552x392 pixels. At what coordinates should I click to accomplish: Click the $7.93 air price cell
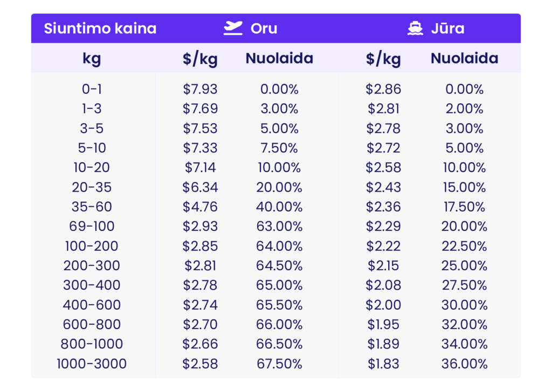tap(200, 89)
